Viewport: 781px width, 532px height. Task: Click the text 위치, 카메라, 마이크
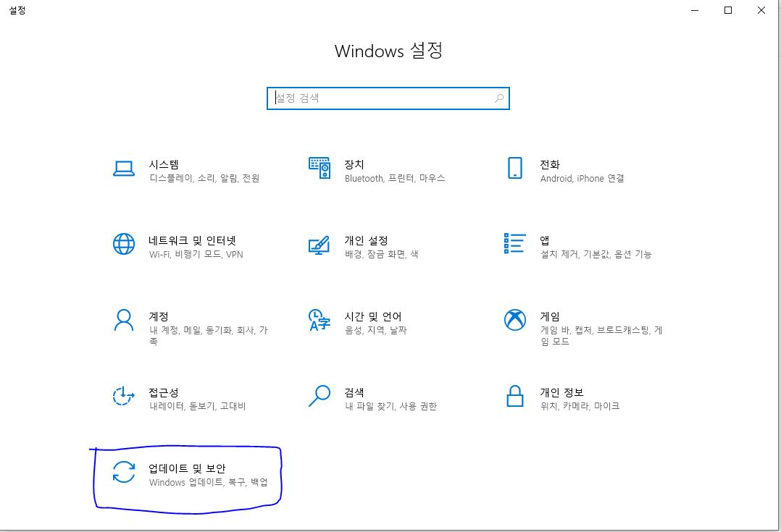click(580, 406)
